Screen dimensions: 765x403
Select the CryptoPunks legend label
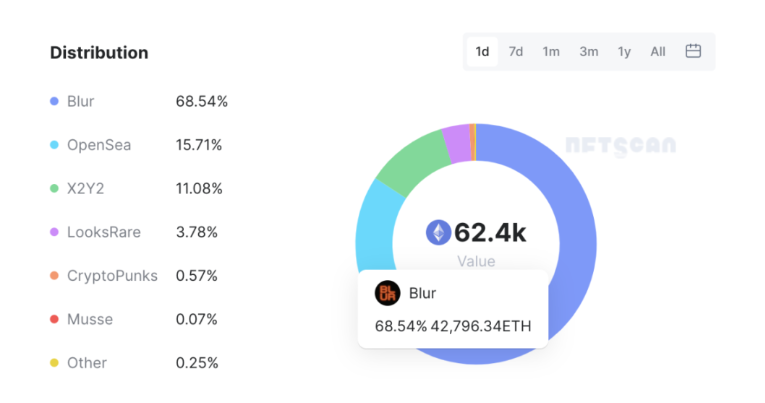(112, 276)
